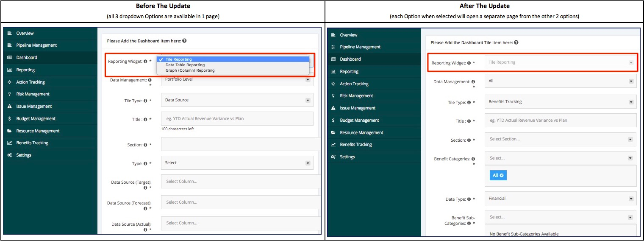Click the Pipeline Management icon in the Before panel
This screenshot has height=241, width=644.
(x=9, y=45)
